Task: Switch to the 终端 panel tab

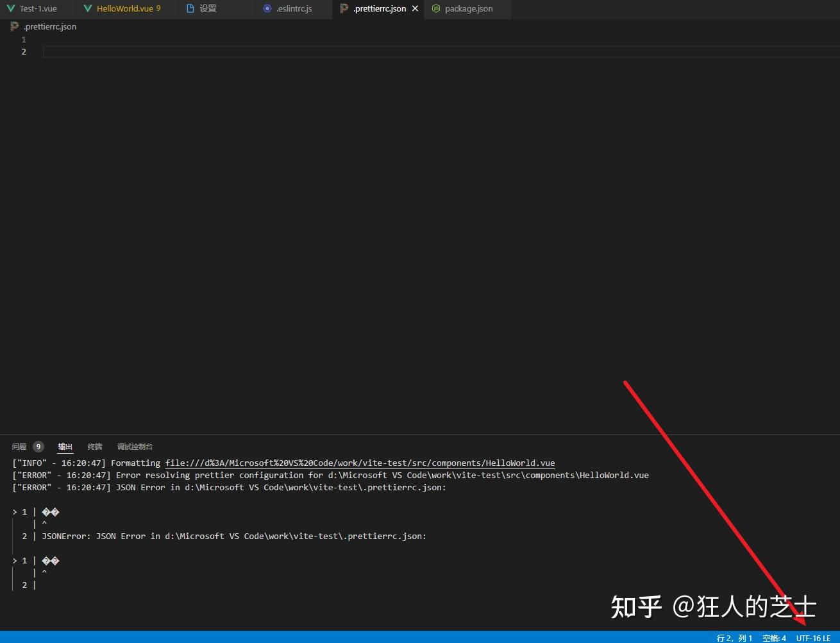Action: 94,446
